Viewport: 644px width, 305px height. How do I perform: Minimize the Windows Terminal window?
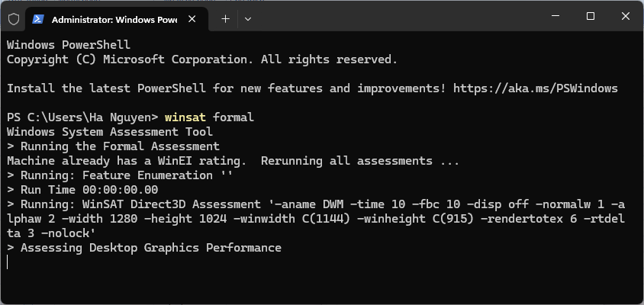pyautogui.click(x=554, y=16)
